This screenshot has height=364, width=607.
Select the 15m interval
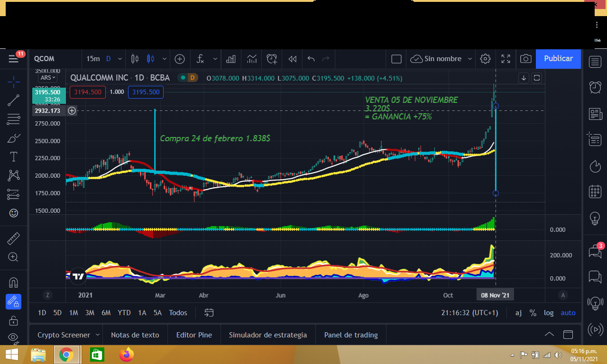point(93,59)
